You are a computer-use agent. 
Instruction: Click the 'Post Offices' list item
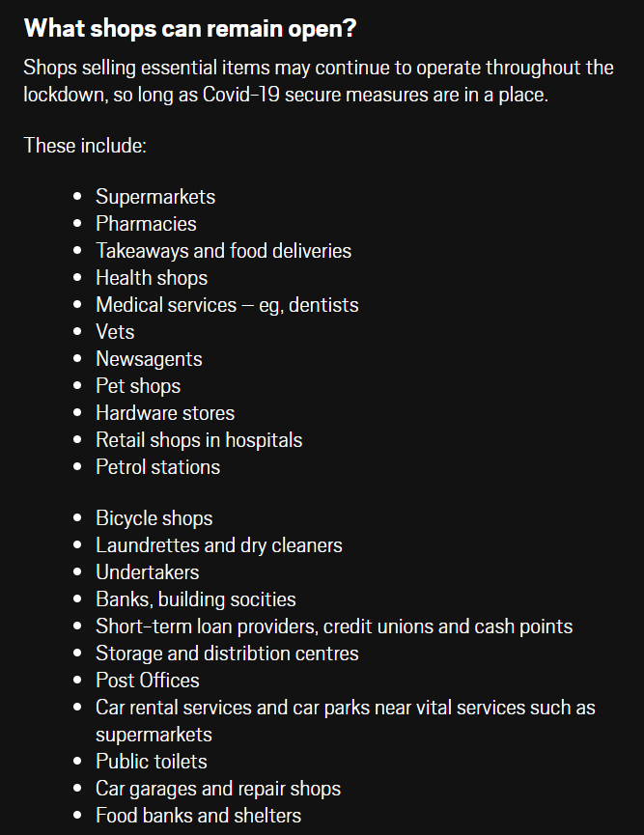pyautogui.click(x=148, y=681)
